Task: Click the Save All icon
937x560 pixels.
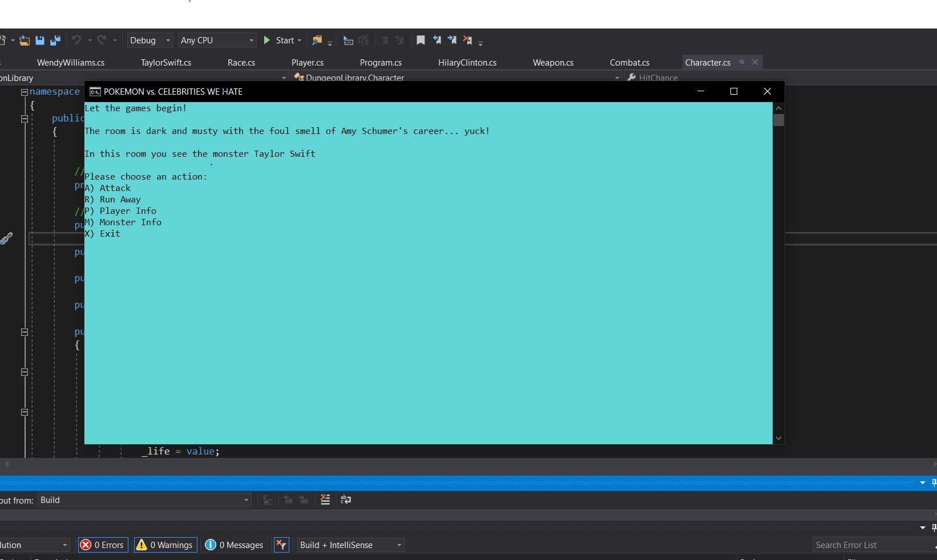Action: pos(55,40)
